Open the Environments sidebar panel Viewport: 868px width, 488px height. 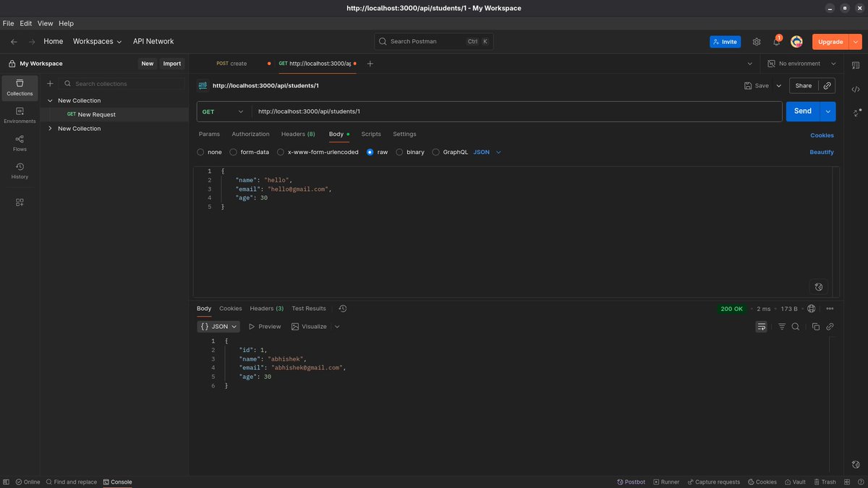coord(20,115)
